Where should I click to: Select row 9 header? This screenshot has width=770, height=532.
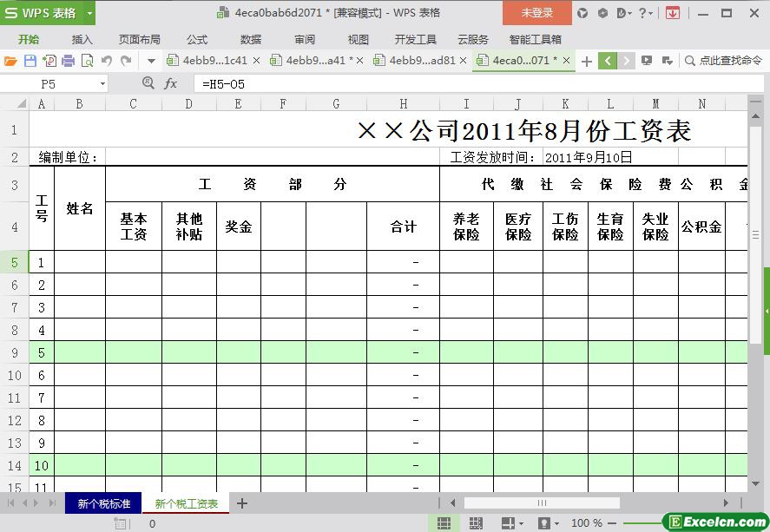[14, 352]
